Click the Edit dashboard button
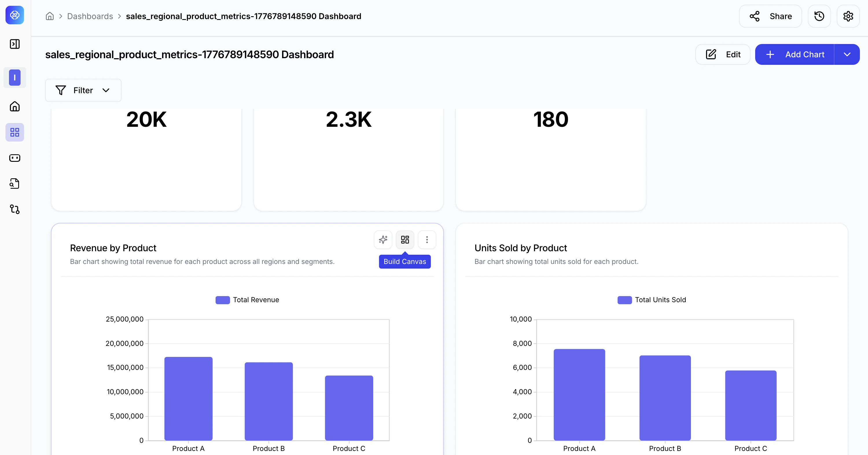This screenshot has height=455, width=868. click(723, 54)
